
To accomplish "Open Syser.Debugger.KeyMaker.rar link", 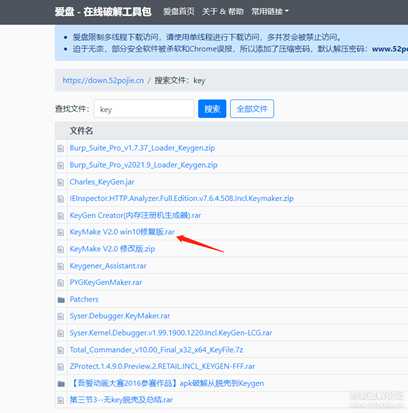I will click(120, 316).
